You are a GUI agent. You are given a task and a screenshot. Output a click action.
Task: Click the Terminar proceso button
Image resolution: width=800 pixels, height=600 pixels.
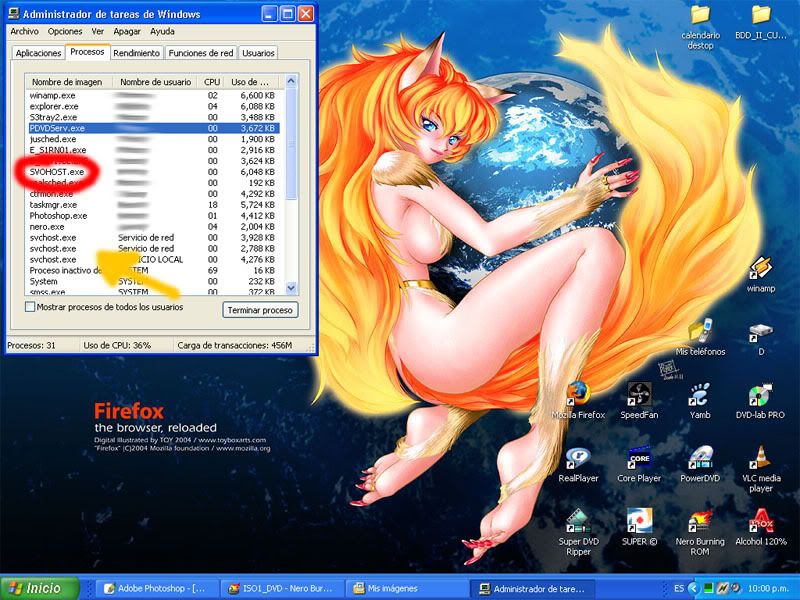(260, 310)
